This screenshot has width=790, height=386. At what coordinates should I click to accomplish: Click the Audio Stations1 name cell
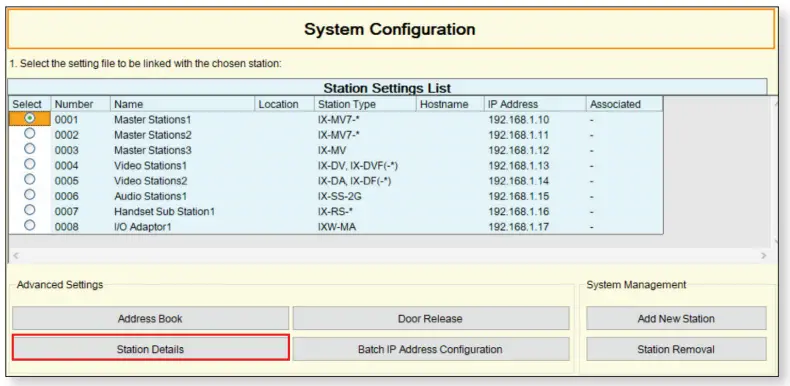tap(150, 196)
